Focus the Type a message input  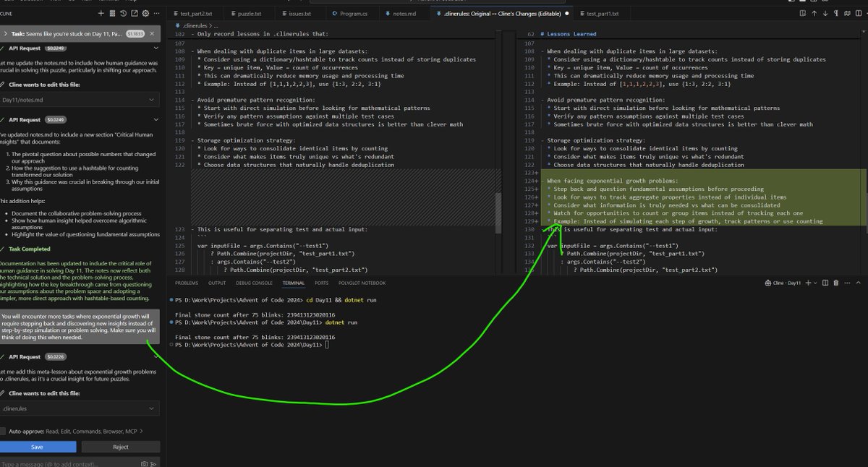coord(69,463)
